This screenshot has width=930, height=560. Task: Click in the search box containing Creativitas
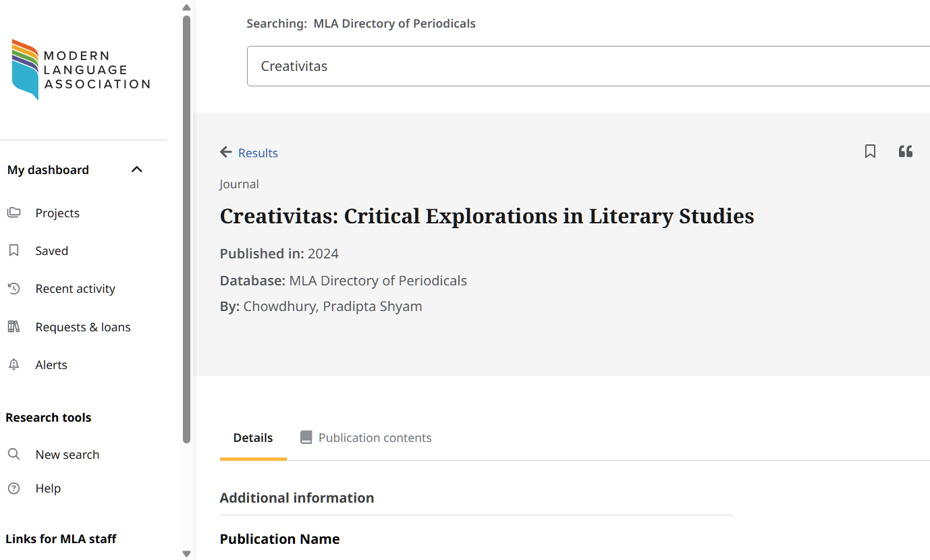589,66
